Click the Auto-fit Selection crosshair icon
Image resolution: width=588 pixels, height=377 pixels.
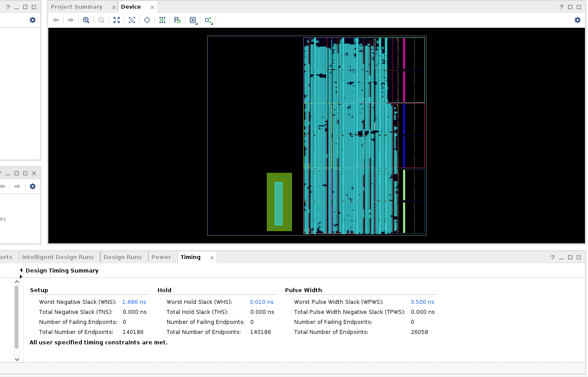[x=147, y=20]
